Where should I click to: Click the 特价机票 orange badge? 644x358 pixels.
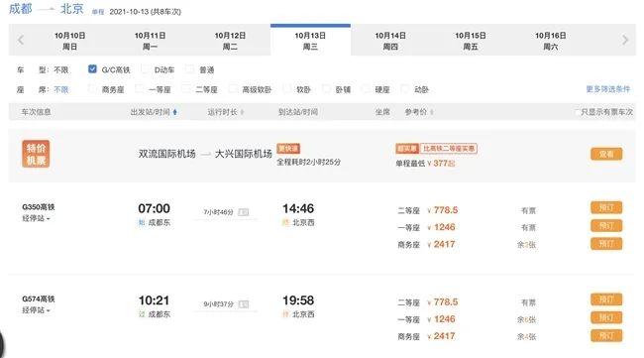point(36,154)
